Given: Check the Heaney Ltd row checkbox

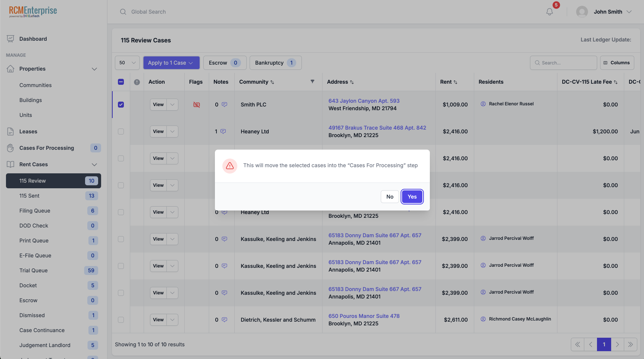Looking at the screenshot, I should coord(121,131).
